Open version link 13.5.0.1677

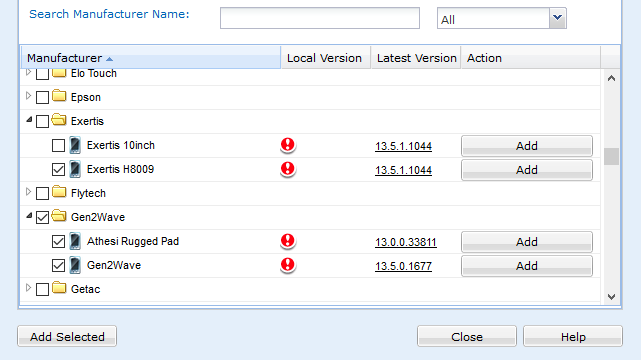pyautogui.click(x=403, y=266)
